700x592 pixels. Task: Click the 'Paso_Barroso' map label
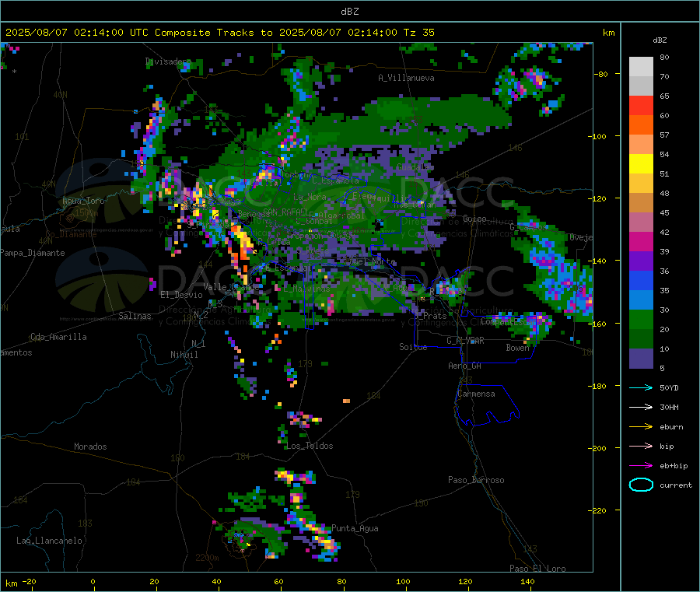tap(476, 480)
